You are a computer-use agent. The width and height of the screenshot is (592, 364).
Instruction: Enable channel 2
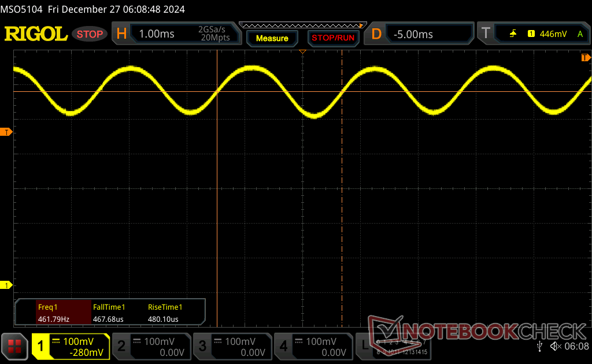pyautogui.click(x=151, y=347)
